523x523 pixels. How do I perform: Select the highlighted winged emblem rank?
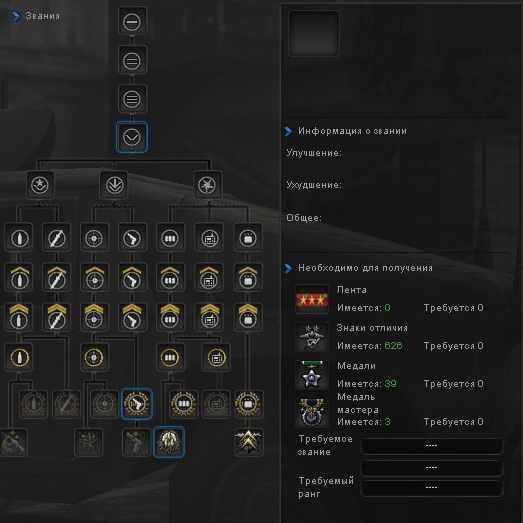click(x=169, y=442)
